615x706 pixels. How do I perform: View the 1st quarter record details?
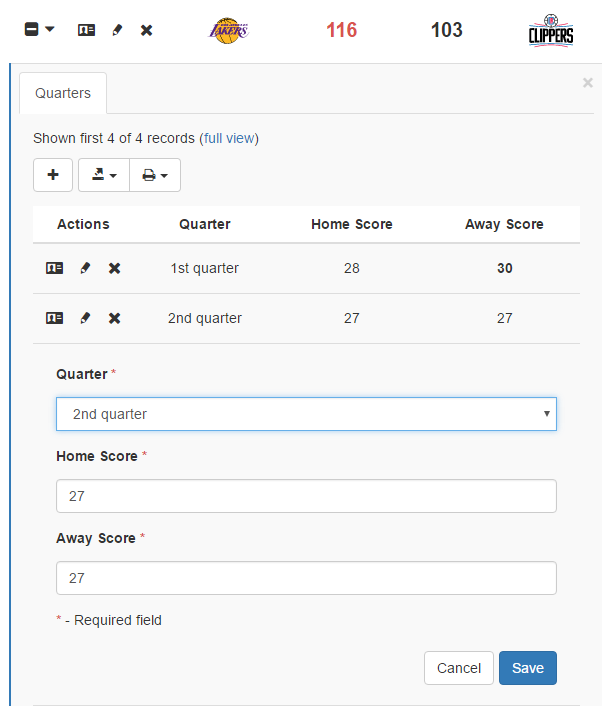click(54, 268)
